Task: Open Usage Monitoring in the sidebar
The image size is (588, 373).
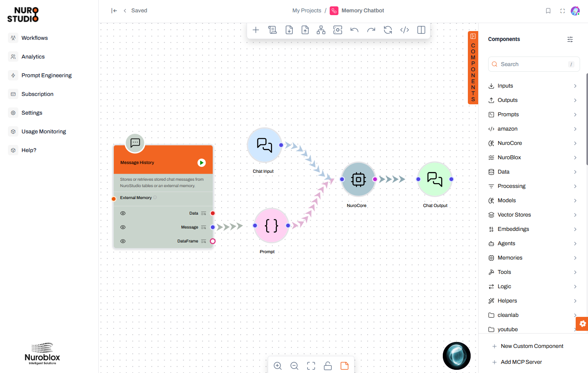Action: (x=43, y=131)
